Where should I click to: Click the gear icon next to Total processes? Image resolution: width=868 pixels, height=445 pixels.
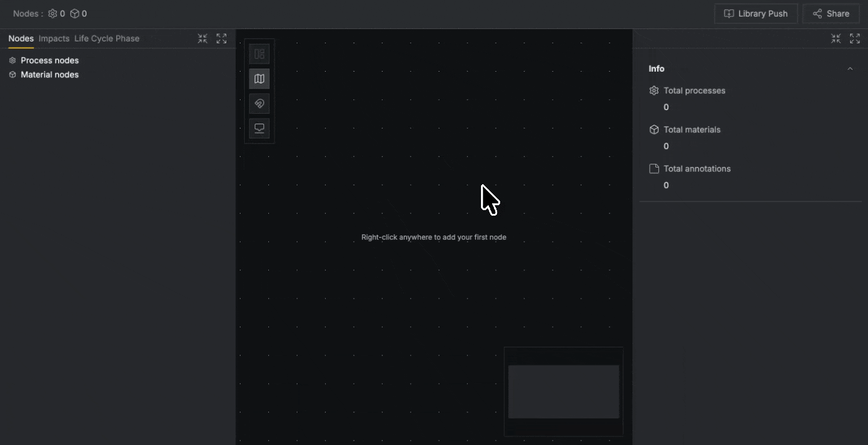654,91
